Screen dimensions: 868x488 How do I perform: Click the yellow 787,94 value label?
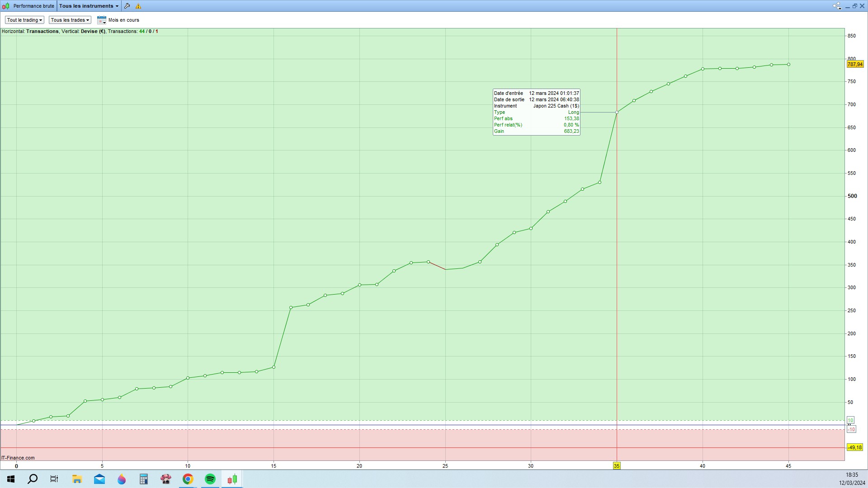(854, 65)
